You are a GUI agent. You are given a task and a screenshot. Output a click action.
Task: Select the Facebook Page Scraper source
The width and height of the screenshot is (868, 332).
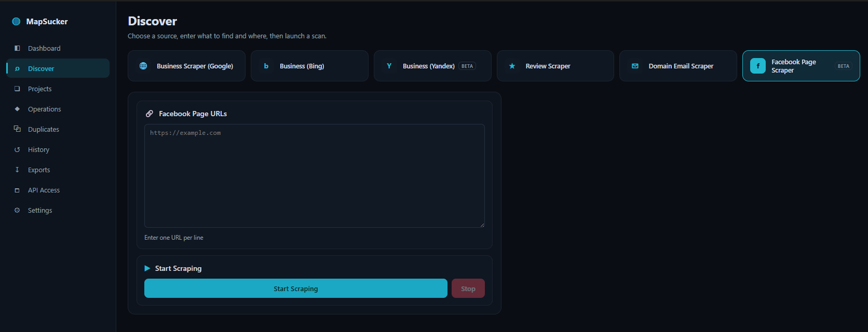pos(801,66)
